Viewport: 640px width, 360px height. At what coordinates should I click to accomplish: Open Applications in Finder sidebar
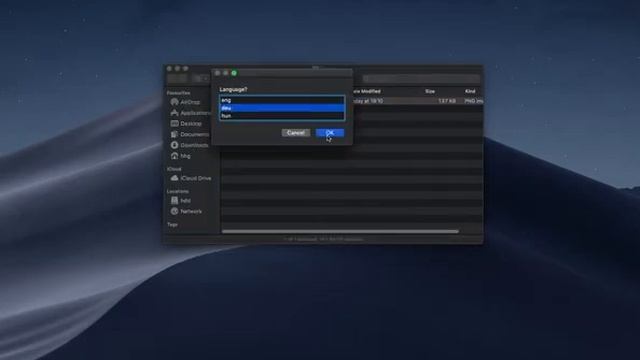[191, 113]
